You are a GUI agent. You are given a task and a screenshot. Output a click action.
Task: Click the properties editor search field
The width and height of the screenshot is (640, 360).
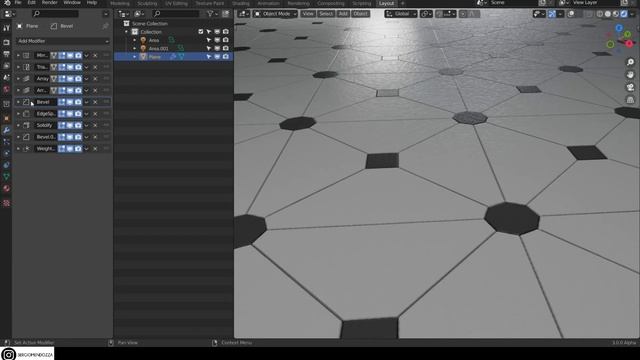coord(55,14)
